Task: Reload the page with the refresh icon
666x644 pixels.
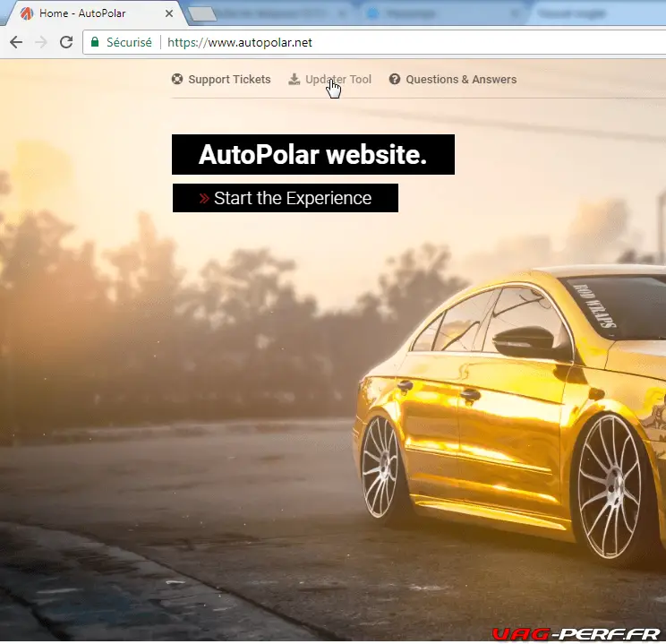Action: click(x=66, y=42)
